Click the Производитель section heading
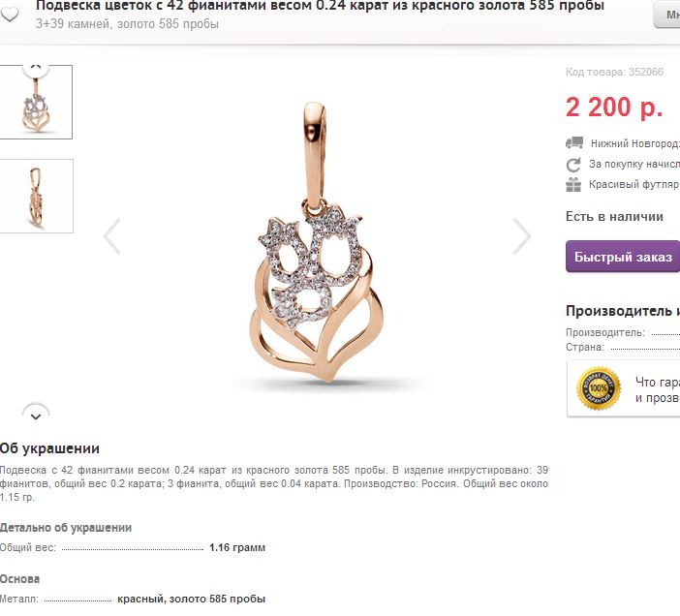680x616 pixels. pyautogui.click(x=623, y=310)
